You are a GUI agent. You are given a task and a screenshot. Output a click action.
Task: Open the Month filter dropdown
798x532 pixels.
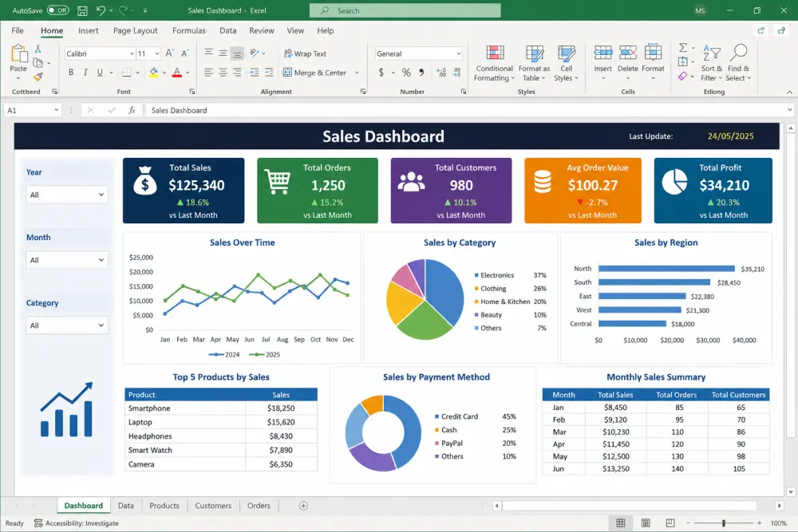tap(67, 260)
